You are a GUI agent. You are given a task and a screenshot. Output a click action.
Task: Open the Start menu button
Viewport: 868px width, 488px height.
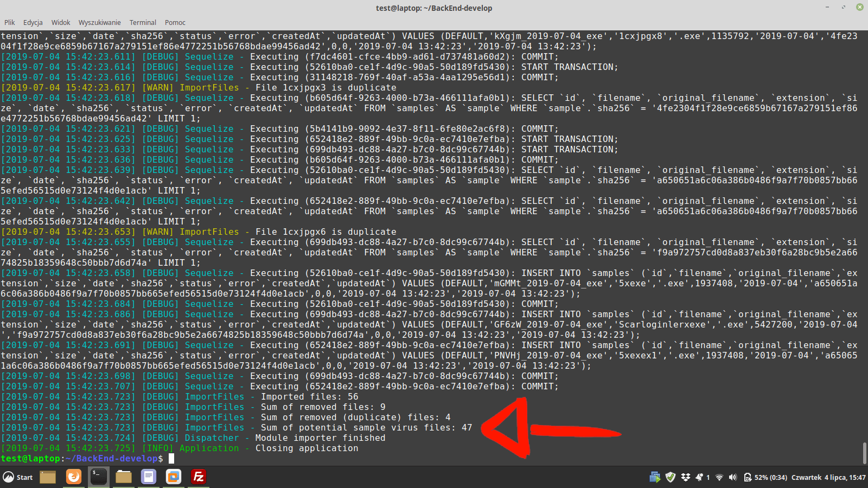click(17, 477)
